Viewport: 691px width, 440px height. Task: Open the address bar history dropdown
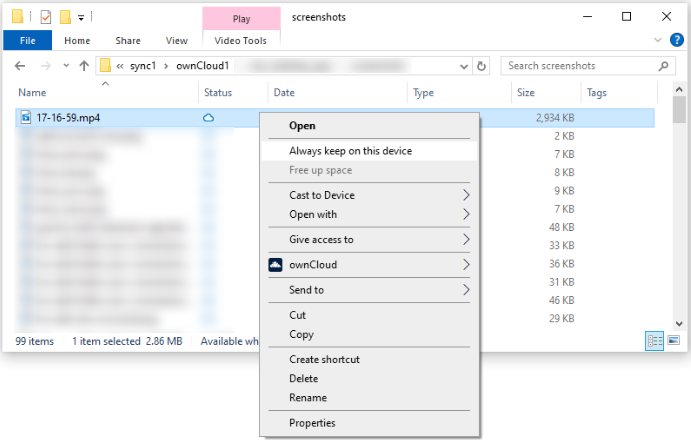click(465, 66)
